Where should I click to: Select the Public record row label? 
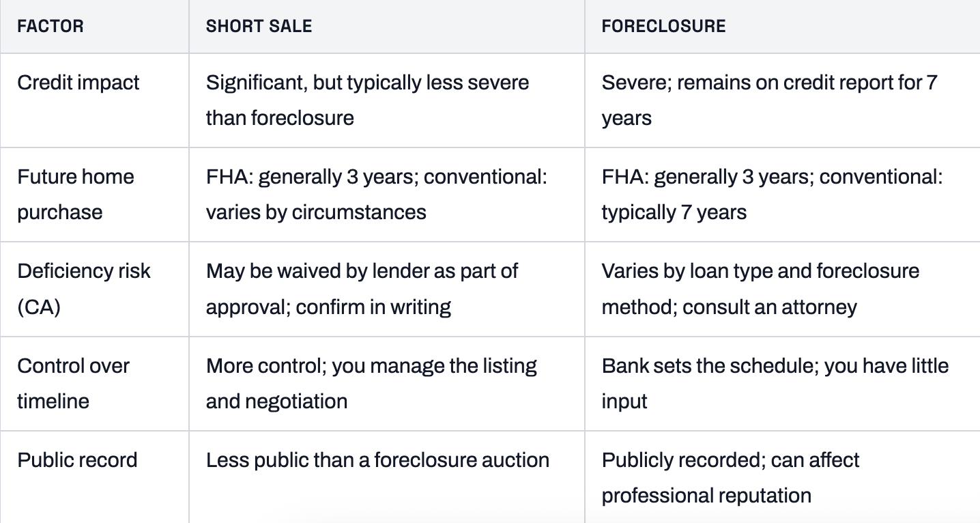[x=77, y=460]
